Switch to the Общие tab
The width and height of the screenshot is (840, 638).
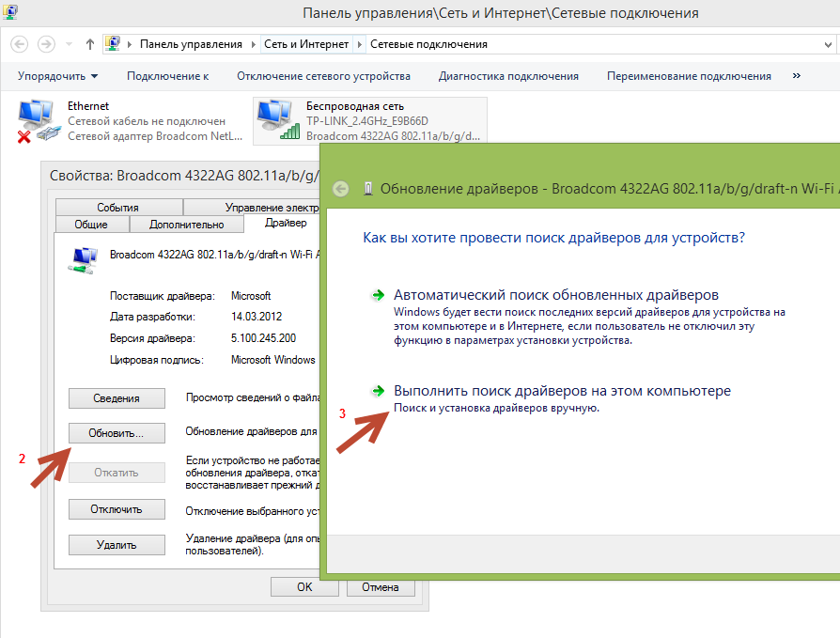point(91,225)
